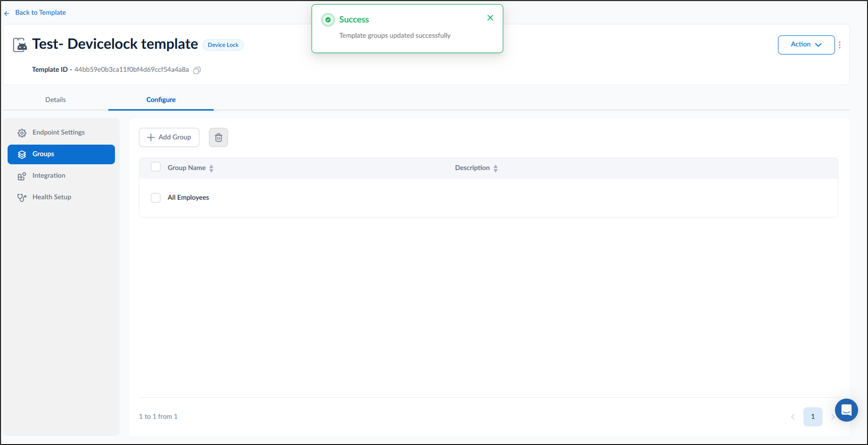This screenshot has width=868, height=445.
Task: Dismiss the Success notification
Action: coord(490,18)
